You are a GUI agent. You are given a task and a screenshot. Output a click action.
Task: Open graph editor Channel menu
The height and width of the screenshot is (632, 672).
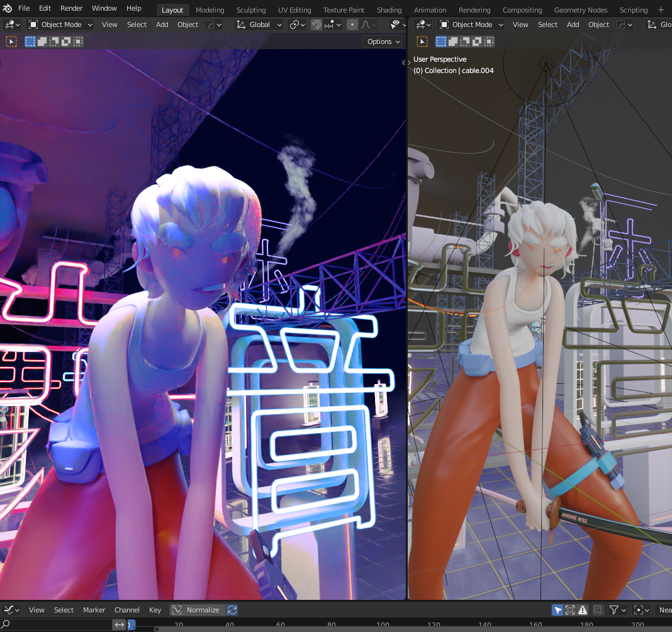[127, 610]
